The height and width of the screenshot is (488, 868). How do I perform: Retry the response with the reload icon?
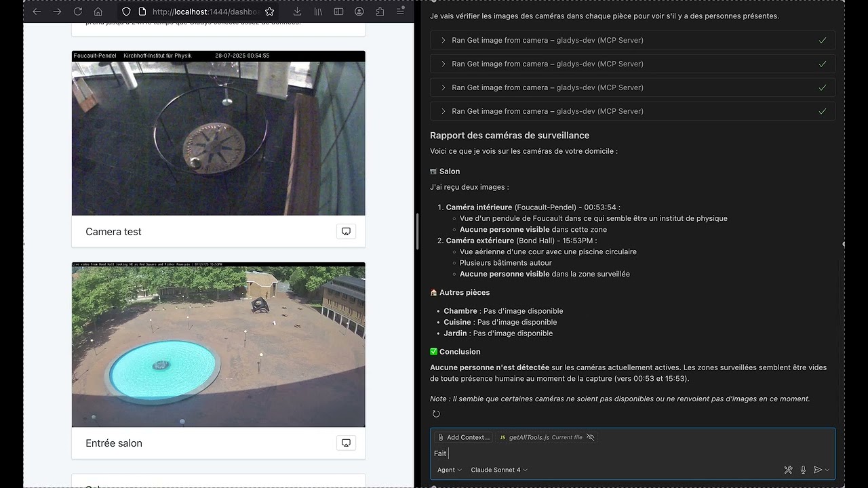pyautogui.click(x=436, y=414)
